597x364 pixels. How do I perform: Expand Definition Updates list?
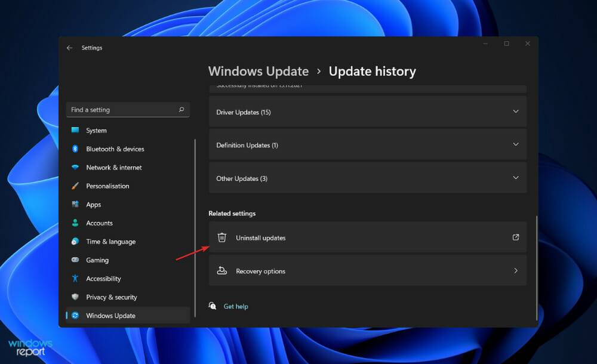click(516, 144)
